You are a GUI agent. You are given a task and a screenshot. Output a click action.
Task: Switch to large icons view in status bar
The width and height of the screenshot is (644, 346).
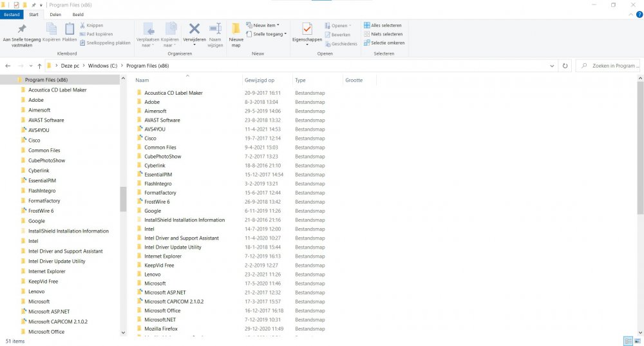638,341
